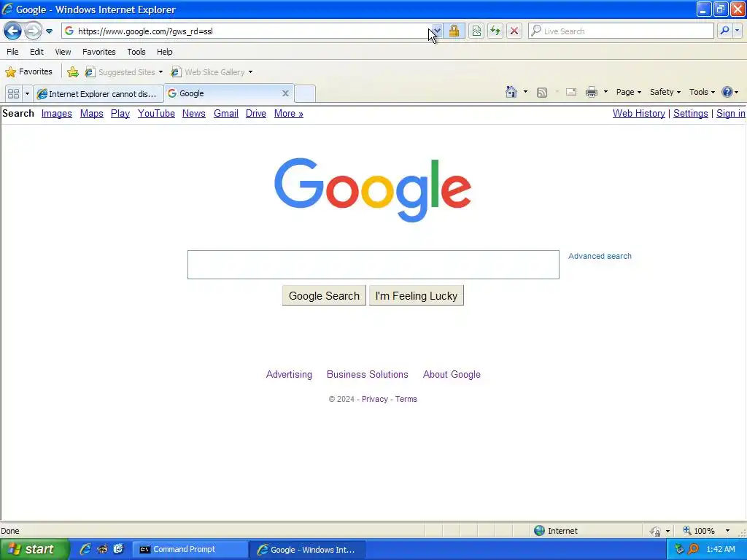Open the About Google footer link
The width and height of the screenshot is (747, 560).
tap(452, 375)
